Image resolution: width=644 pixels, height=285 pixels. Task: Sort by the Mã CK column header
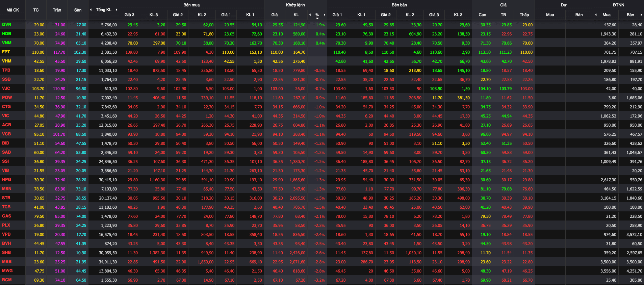pos(13,10)
